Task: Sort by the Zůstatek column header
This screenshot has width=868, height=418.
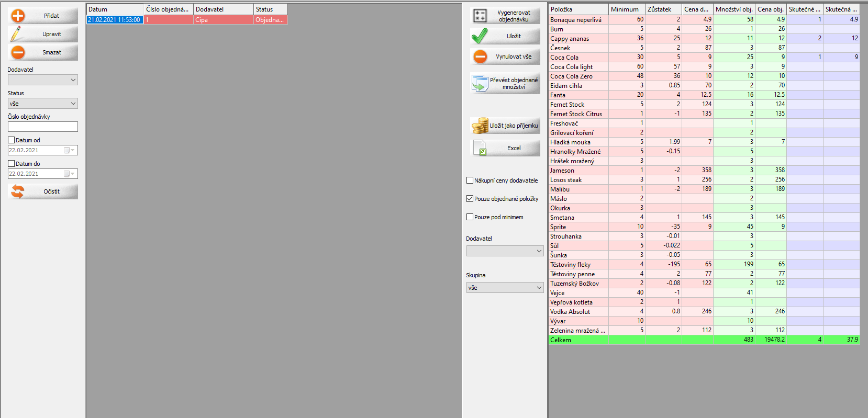Action: (663, 9)
